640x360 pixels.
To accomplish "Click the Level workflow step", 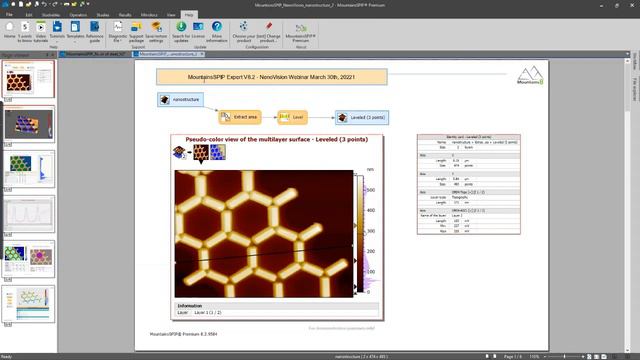I will [292, 117].
